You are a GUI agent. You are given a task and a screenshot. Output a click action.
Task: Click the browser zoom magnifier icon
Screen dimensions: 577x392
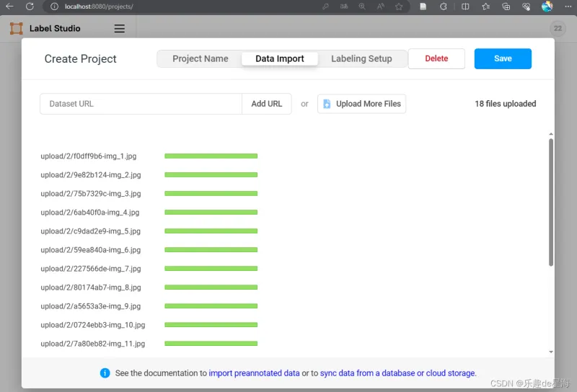tap(361, 6)
